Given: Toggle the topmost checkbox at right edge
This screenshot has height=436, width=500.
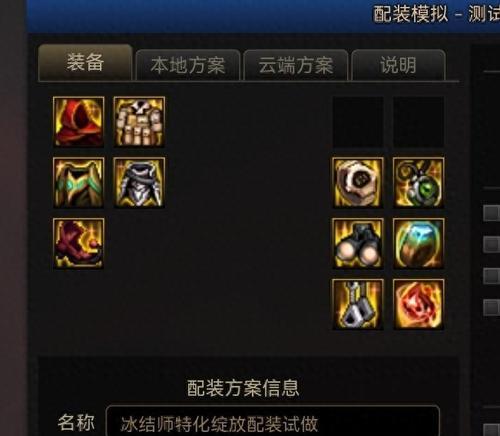Looking at the screenshot, I should coord(492,213).
